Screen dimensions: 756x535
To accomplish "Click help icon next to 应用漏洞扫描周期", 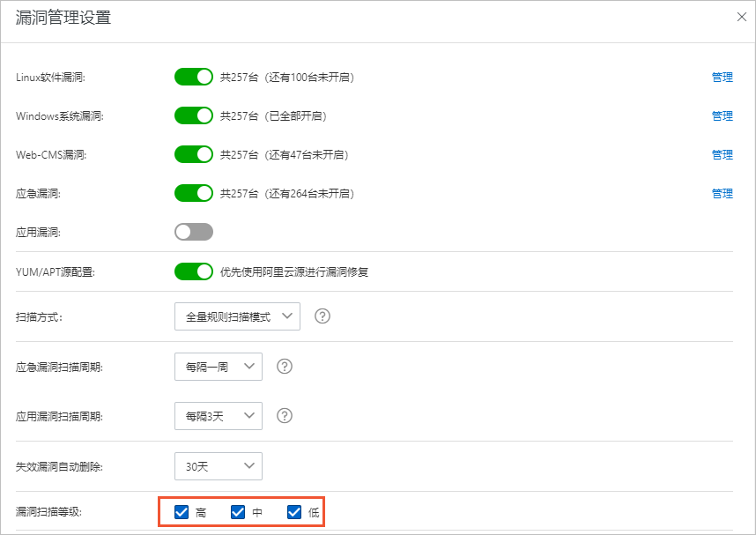I will (x=285, y=415).
